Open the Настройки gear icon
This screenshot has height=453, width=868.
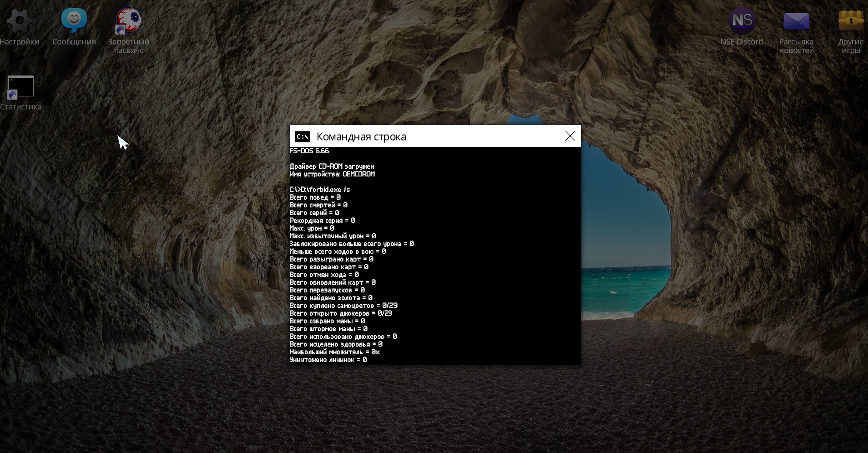coord(19,21)
